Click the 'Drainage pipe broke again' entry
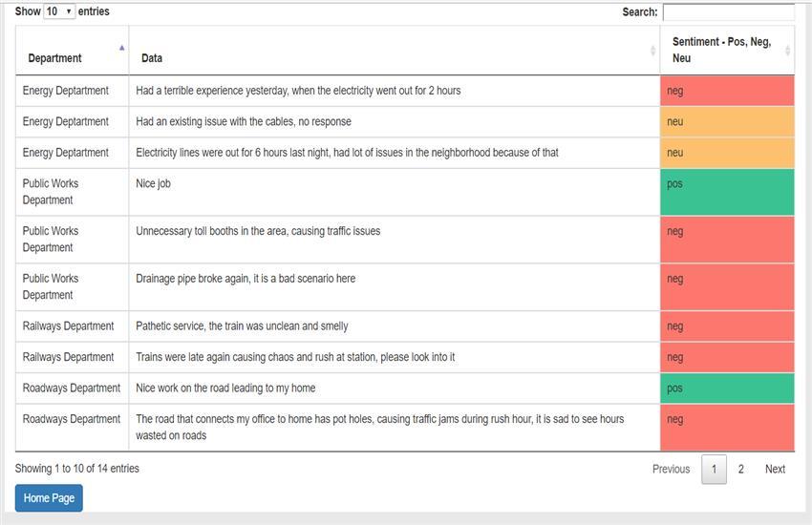Screen dimensions: 812x525 [246, 279]
